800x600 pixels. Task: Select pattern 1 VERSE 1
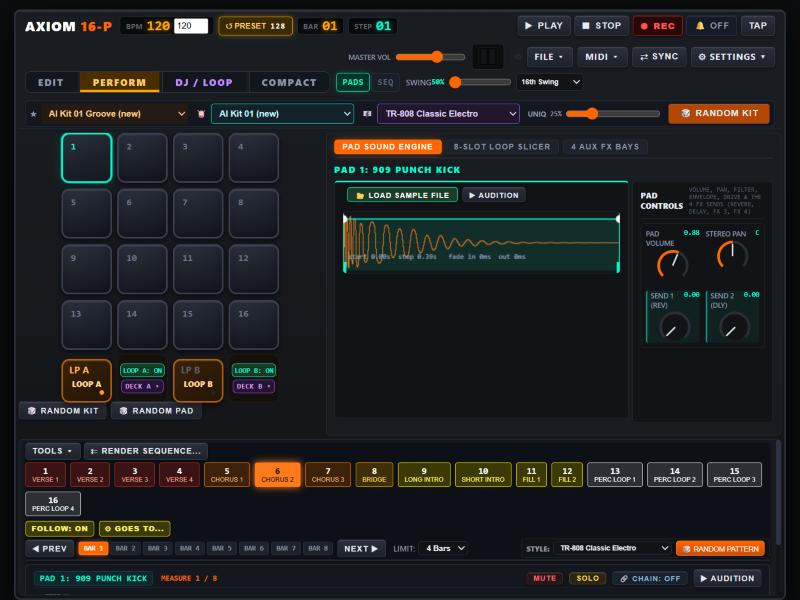(45, 474)
